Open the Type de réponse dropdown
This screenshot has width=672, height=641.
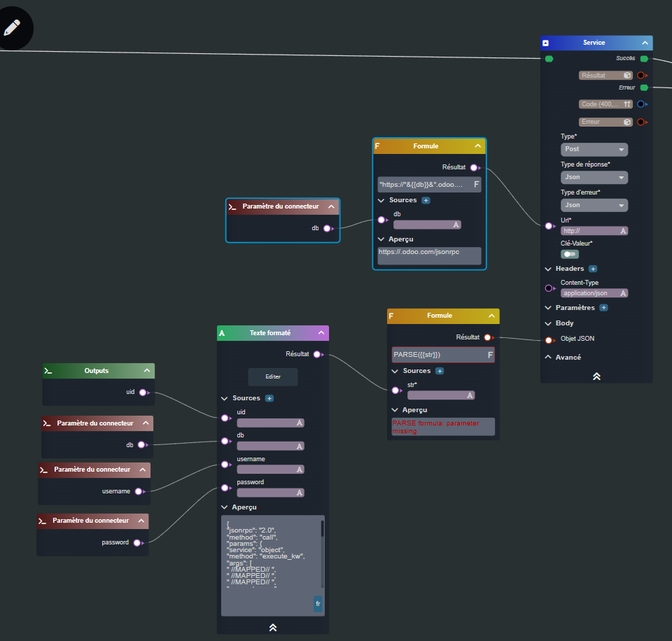click(x=594, y=178)
